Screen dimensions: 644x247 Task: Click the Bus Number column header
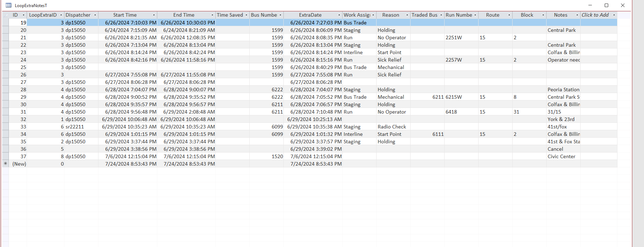(x=264, y=15)
